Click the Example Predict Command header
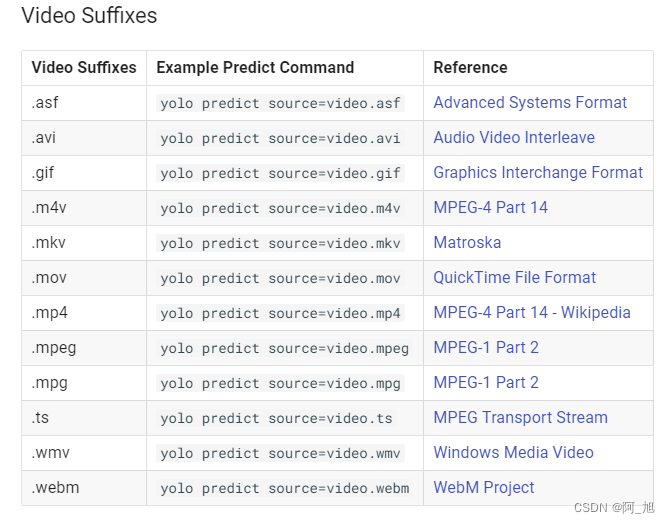 (255, 68)
